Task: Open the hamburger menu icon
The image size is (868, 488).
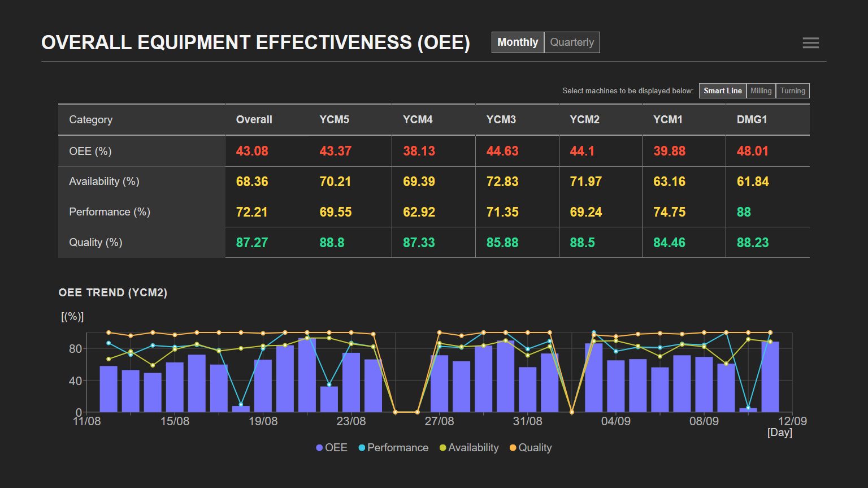Action: [x=810, y=43]
